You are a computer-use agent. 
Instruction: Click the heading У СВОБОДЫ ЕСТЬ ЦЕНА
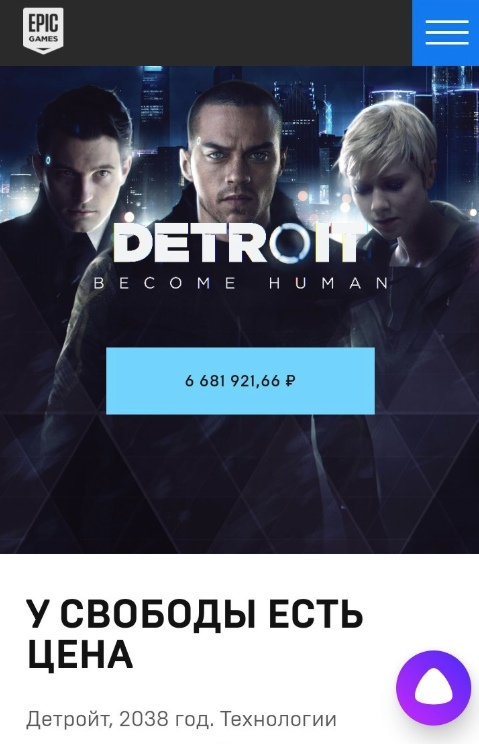194,635
